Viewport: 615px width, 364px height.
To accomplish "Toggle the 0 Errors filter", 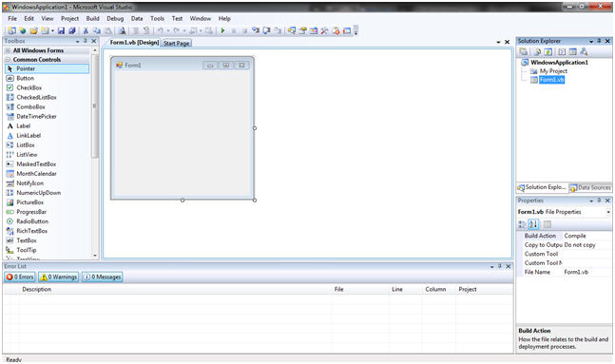I will click(20, 277).
